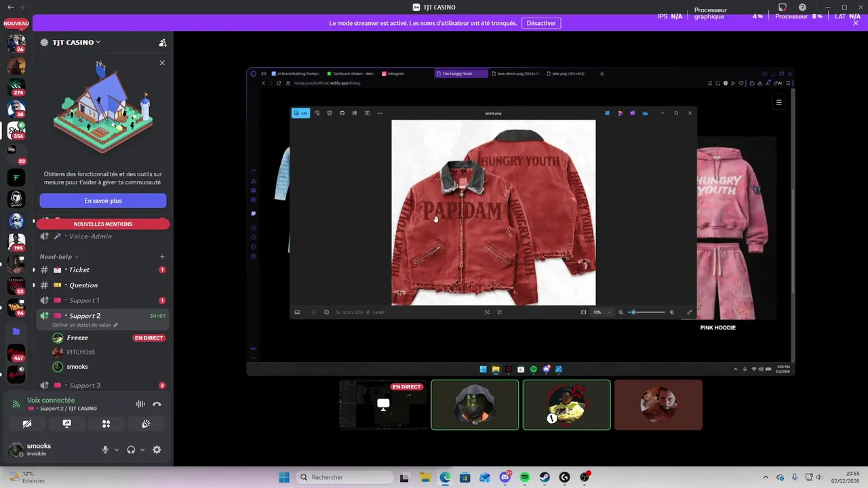Open Discord help icon in title bar
Viewport: 868px width, 488px height.
(802, 7)
